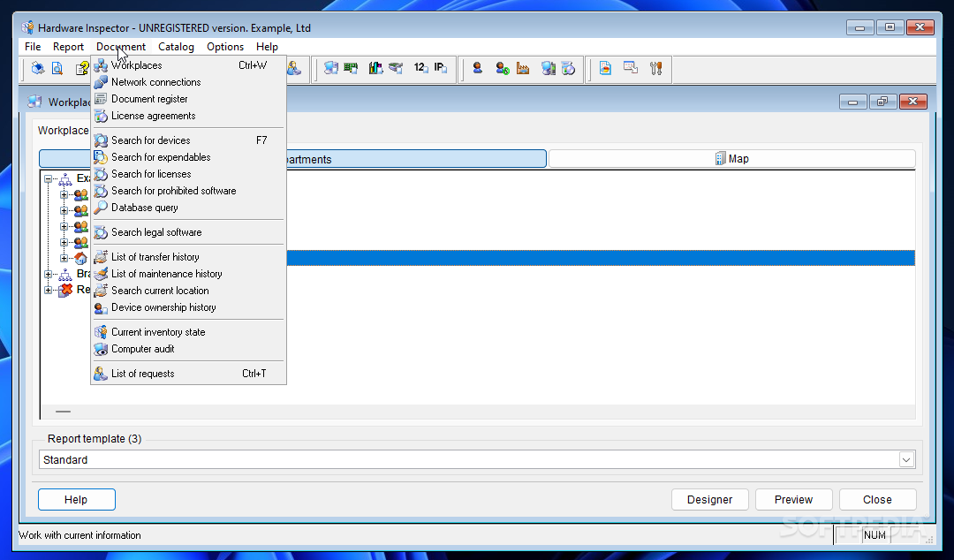Open List of transfer history

pos(189,257)
